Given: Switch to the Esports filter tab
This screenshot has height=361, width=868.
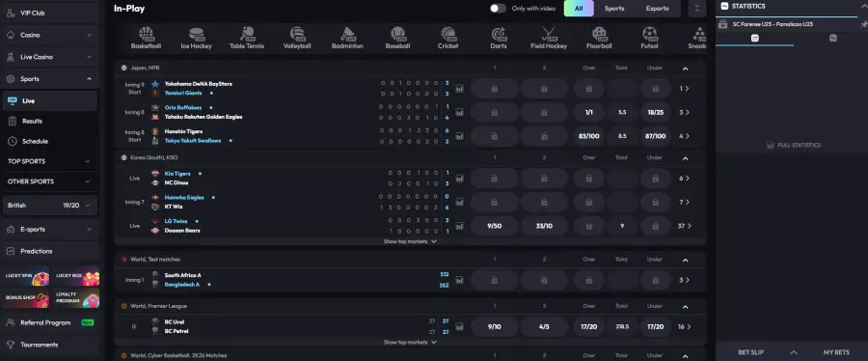Looking at the screenshot, I should [657, 9].
